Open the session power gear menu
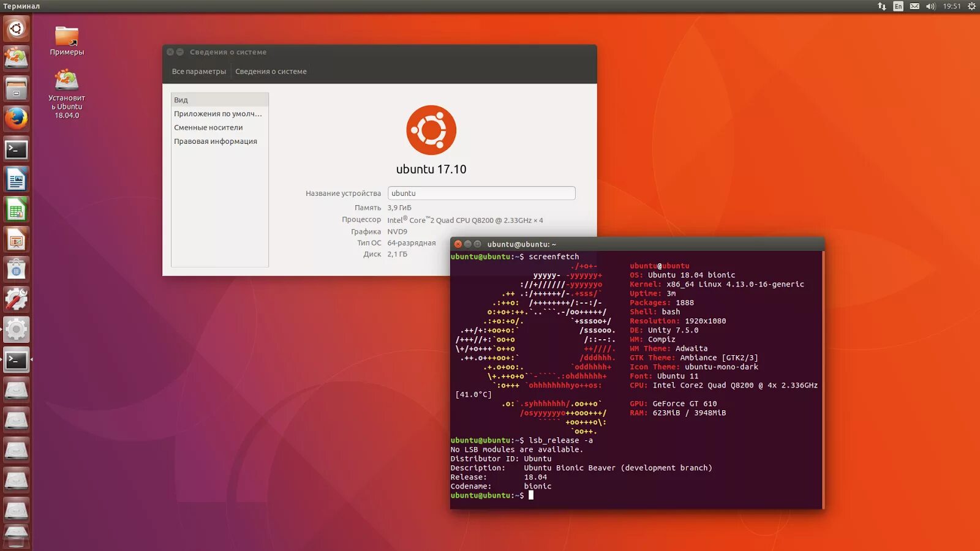The image size is (980, 551). [971, 6]
